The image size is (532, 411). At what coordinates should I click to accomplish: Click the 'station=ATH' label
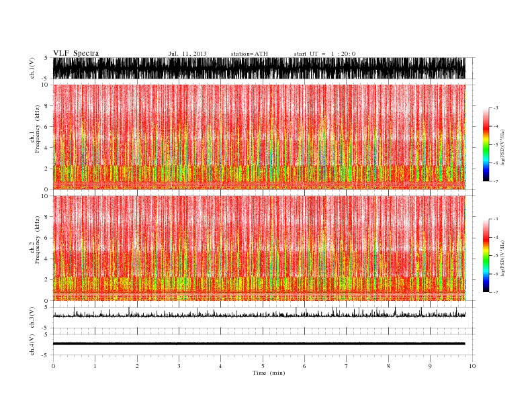pos(249,54)
